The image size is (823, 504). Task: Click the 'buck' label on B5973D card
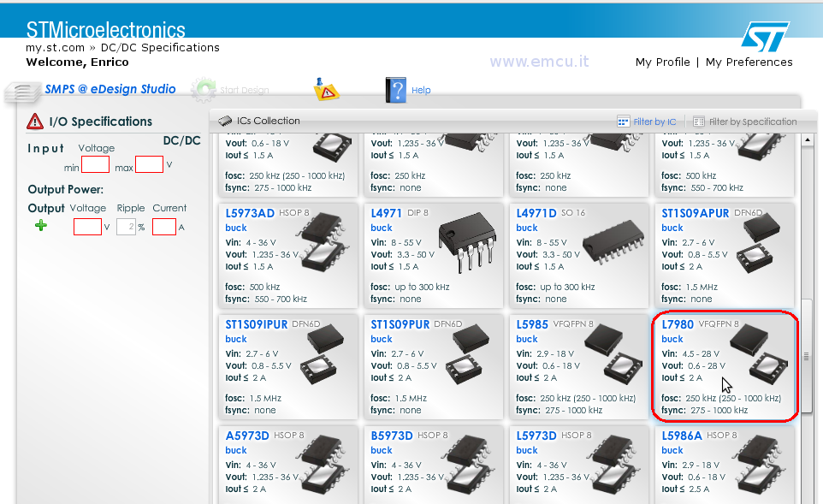point(382,450)
